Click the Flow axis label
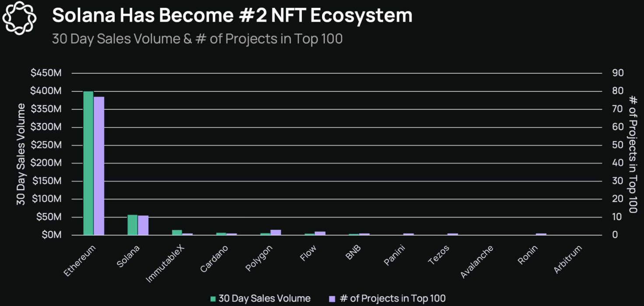644x306 pixels. 308,253
